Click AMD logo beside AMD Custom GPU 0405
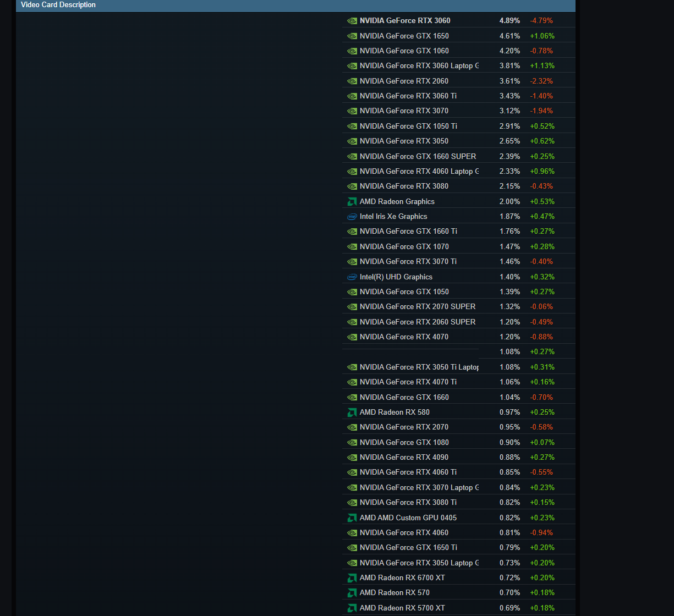674x616 pixels. pos(352,518)
